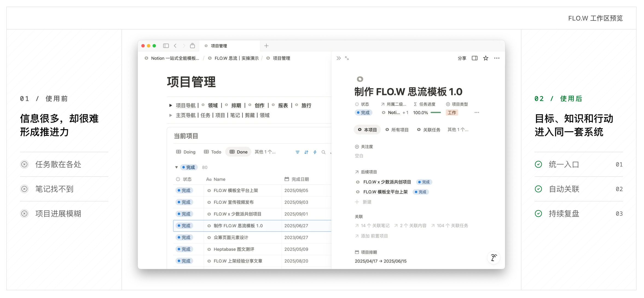Switch to the 关联任务 tab

coord(429,130)
